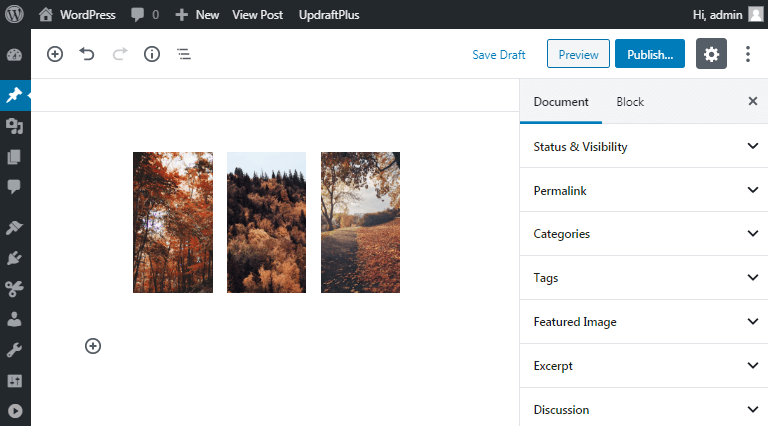Image resolution: width=768 pixels, height=426 pixels.
Task: Select the Document tab
Action: [x=561, y=102]
